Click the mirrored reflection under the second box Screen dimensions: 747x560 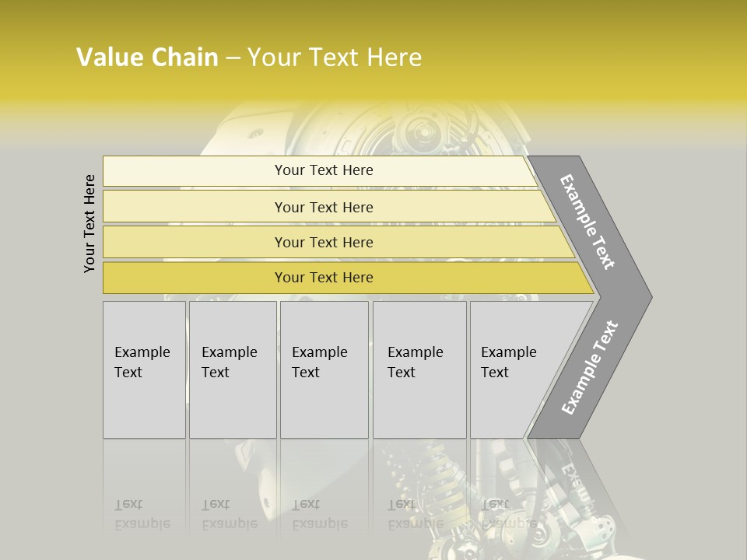coord(230,513)
